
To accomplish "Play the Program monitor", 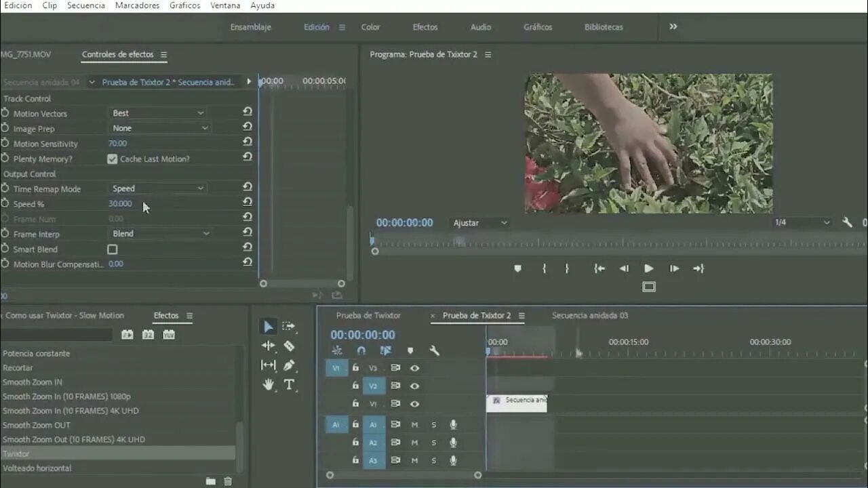I will click(648, 268).
